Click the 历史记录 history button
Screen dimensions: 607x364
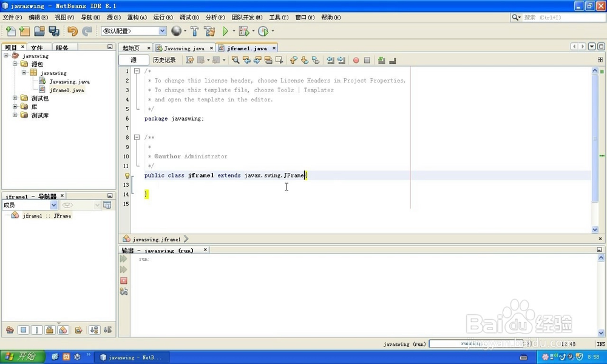(164, 60)
